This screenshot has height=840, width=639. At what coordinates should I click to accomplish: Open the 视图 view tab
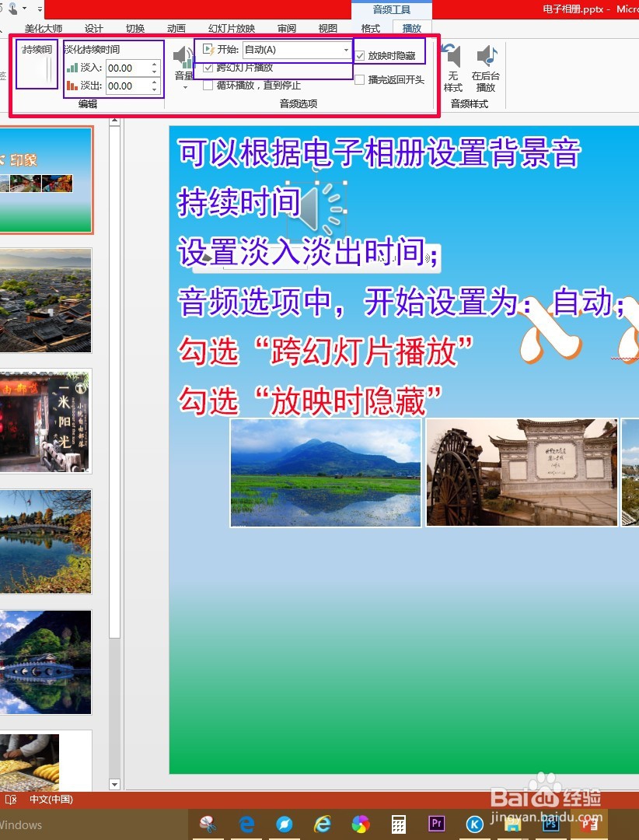pyautogui.click(x=328, y=29)
